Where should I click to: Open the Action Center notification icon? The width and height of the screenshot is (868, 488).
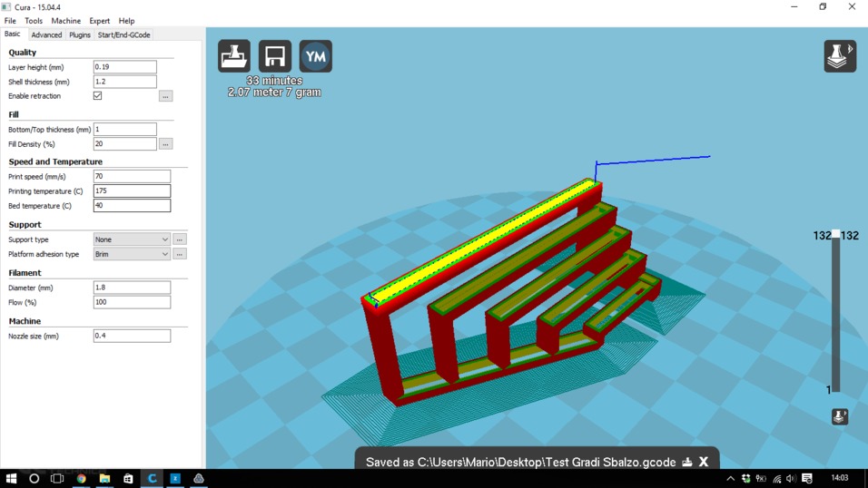(807, 479)
